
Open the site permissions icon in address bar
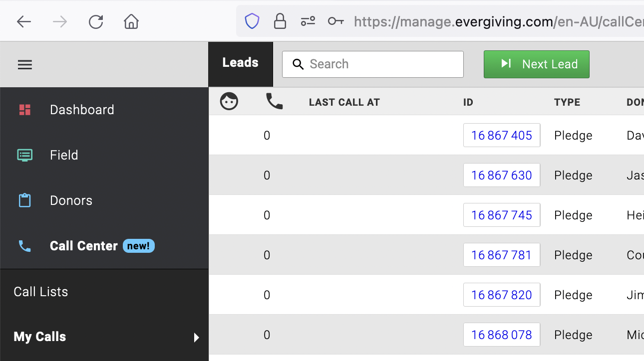coord(308,21)
